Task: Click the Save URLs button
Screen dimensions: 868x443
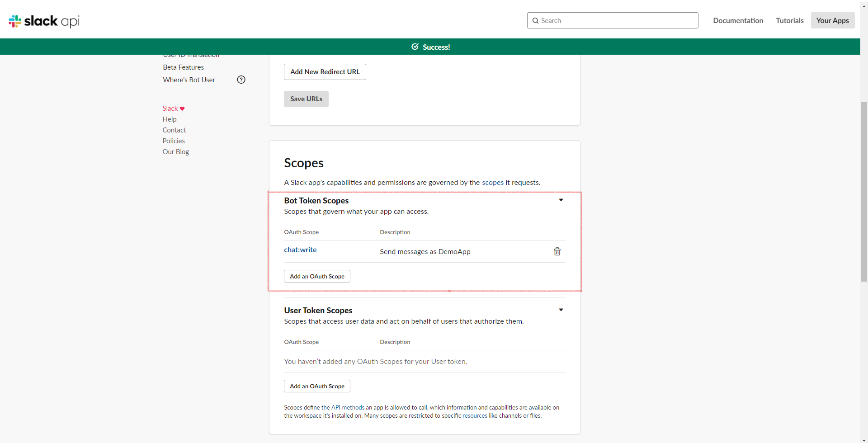Action: click(x=306, y=99)
